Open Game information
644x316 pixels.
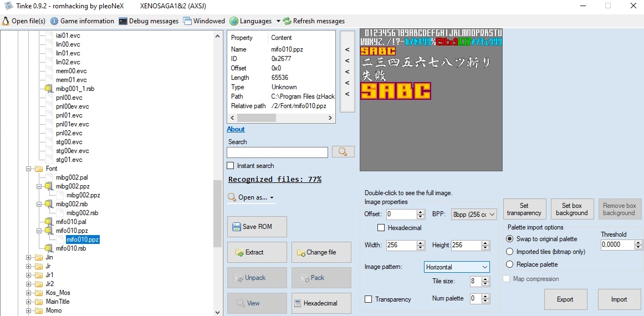(x=82, y=21)
